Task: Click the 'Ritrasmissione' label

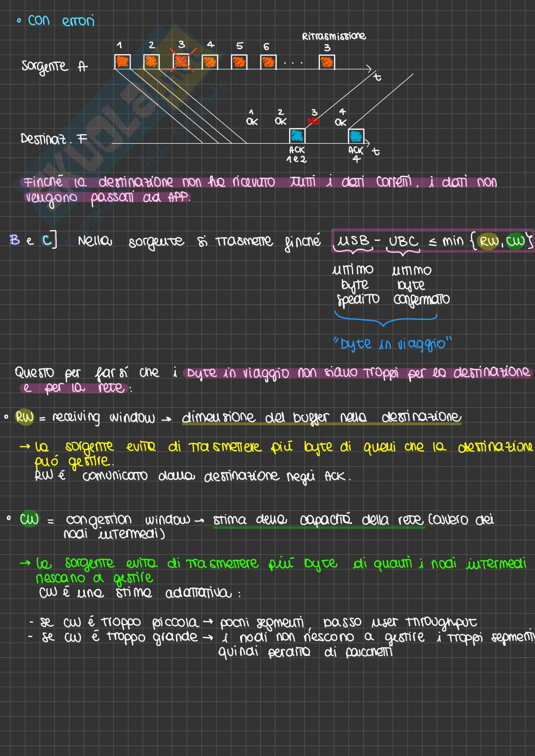Action: pyautogui.click(x=334, y=36)
